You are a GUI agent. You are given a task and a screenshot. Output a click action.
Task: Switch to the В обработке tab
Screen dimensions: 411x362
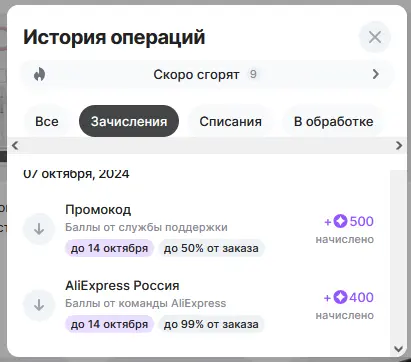[334, 121]
